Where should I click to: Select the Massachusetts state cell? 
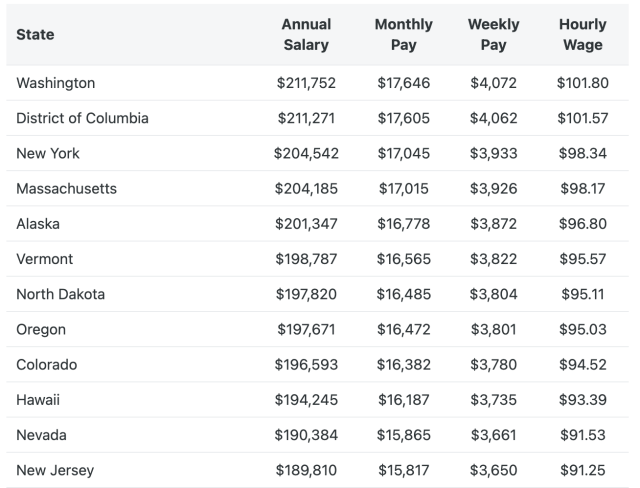66,188
